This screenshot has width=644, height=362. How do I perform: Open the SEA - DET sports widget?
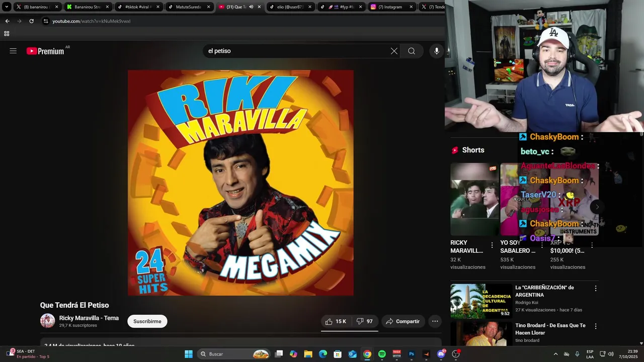(28, 354)
